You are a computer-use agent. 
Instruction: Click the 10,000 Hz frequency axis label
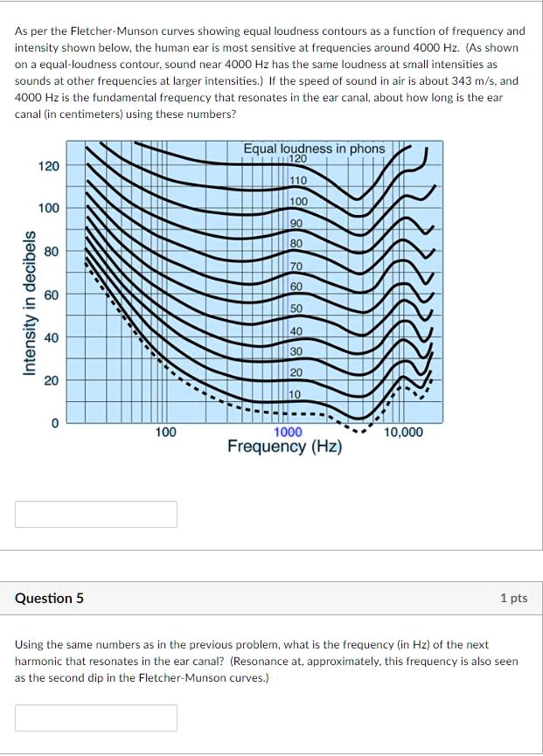pyautogui.click(x=406, y=430)
